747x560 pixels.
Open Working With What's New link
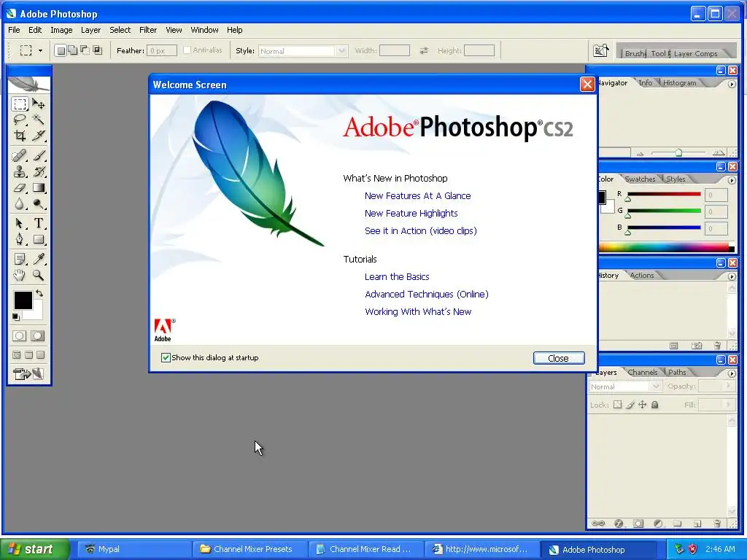[x=418, y=312]
